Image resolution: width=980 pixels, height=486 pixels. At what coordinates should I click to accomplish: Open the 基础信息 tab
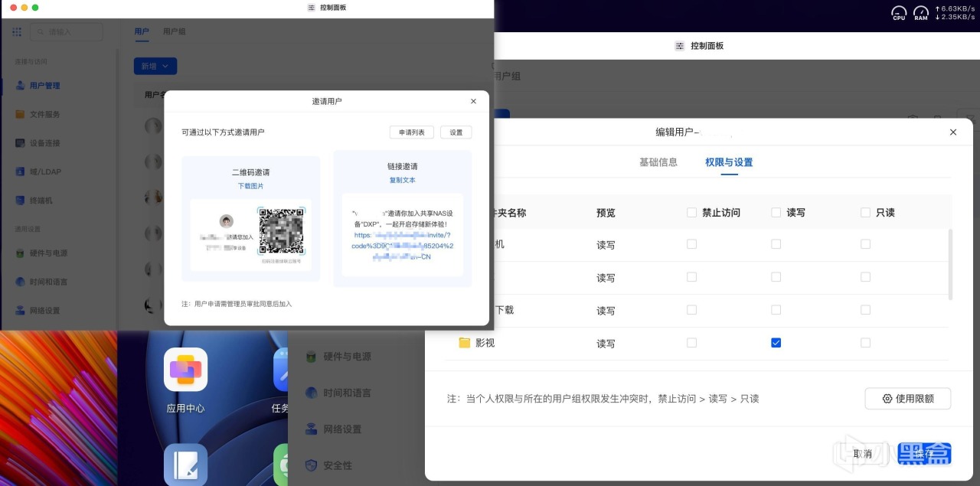(x=658, y=162)
